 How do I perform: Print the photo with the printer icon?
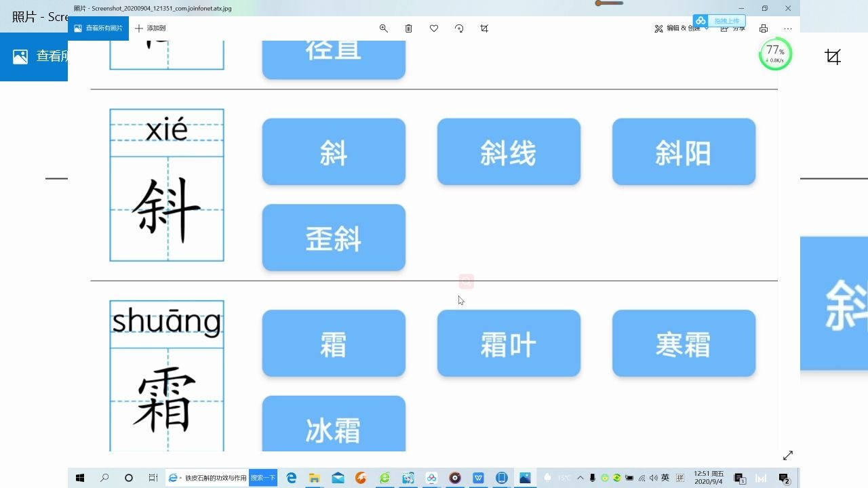point(764,28)
